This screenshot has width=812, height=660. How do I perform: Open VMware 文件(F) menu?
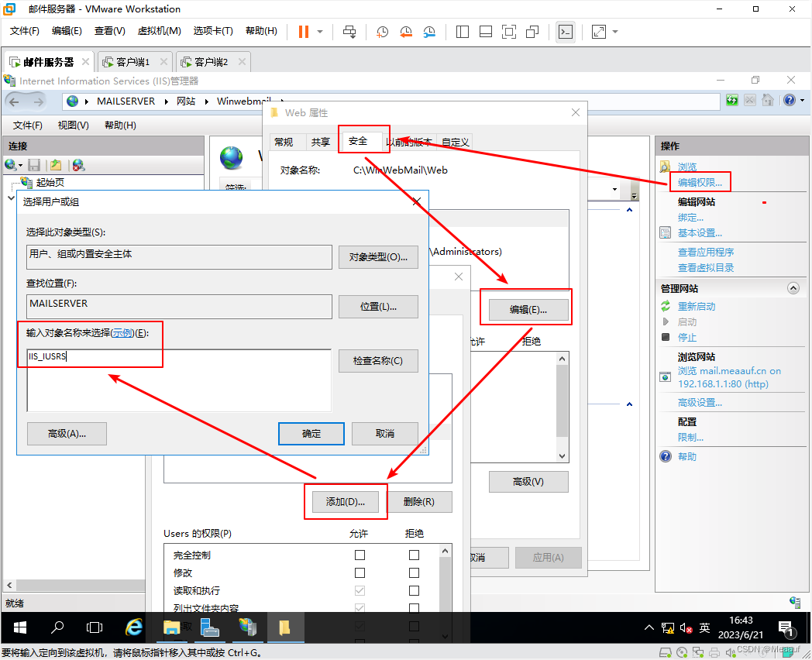pos(24,31)
